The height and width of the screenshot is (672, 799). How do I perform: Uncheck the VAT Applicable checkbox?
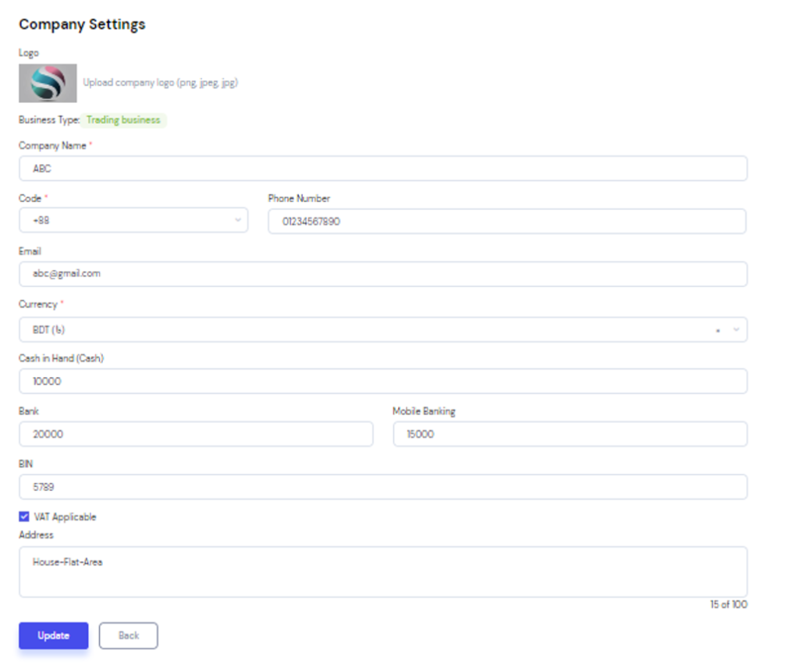click(x=24, y=517)
